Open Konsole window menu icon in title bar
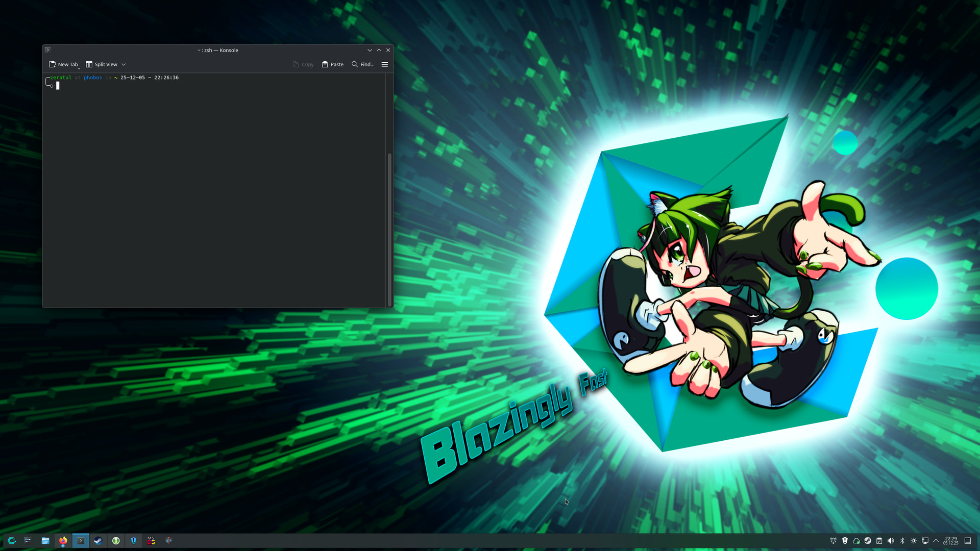 pos(47,50)
